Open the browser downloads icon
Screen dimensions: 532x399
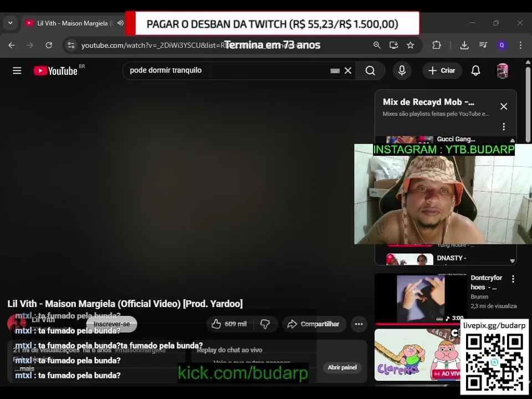coord(464,45)
